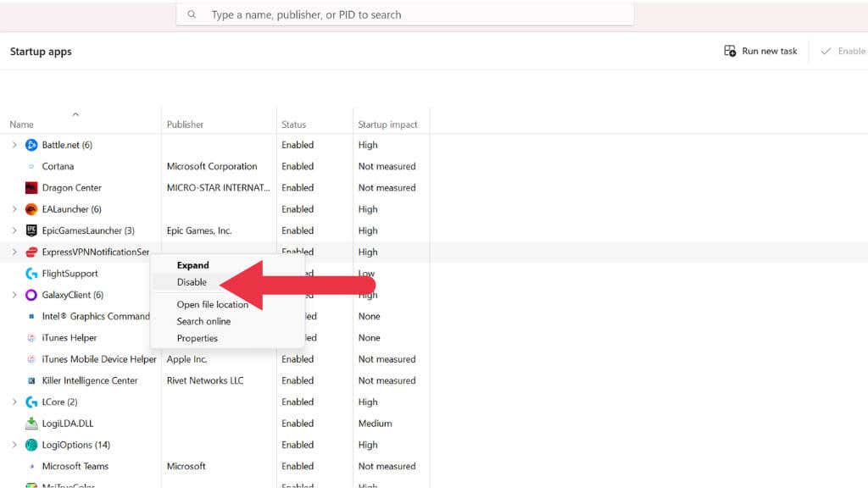Click the Enable checkmark icon
This screenshot has width=868, height=488.
(x=826, y=51)
